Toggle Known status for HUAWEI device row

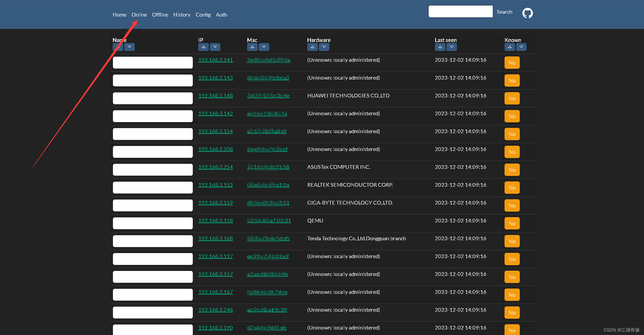[512, 98]
